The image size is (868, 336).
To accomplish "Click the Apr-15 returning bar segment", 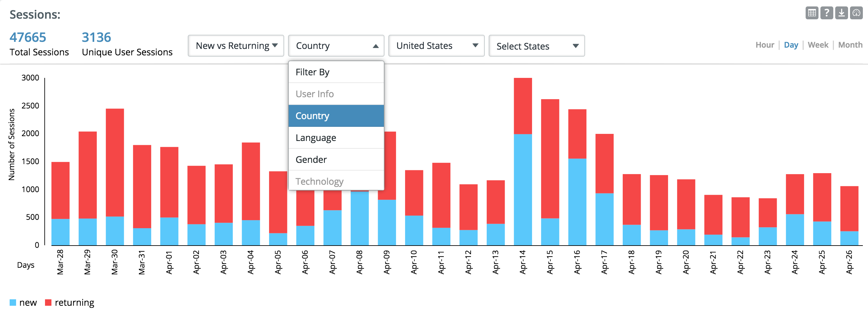I will click(550, 159).
